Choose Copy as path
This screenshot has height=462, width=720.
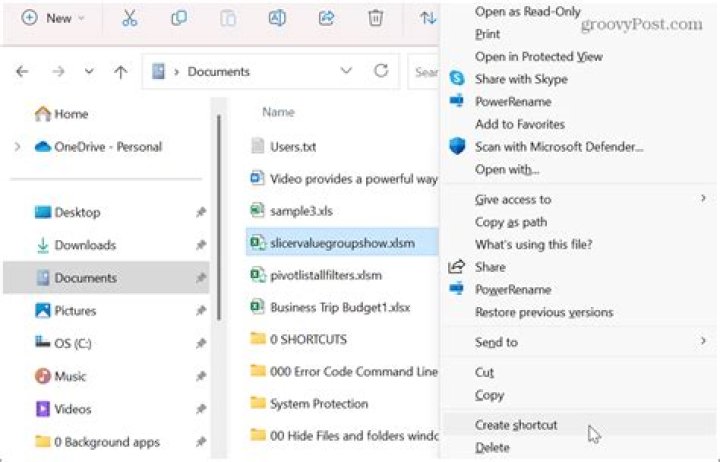511,222
